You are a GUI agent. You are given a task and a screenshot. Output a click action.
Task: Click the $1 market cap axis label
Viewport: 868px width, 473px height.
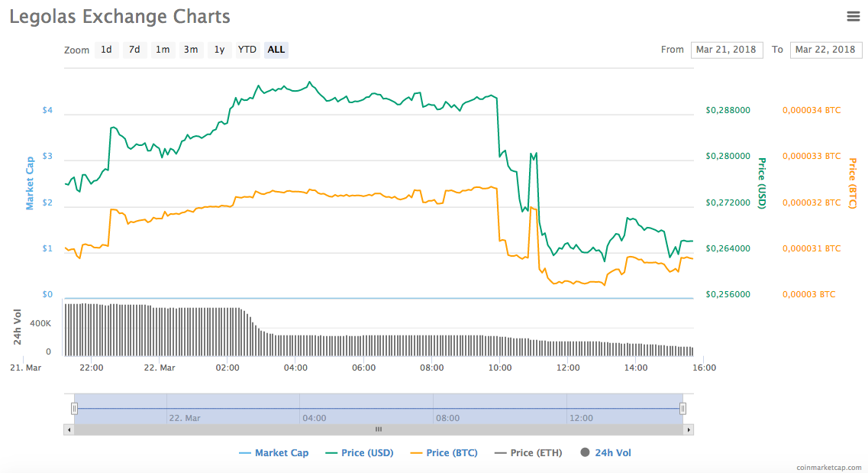click(47, 248)
